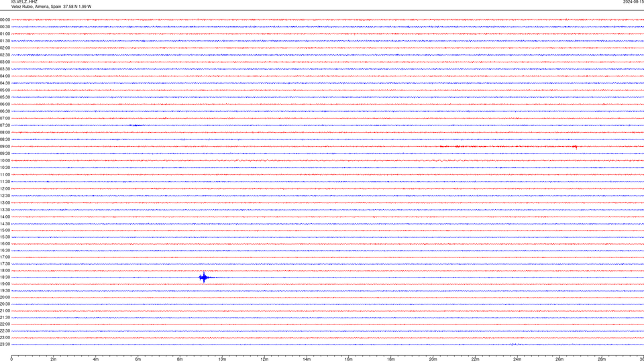Click the 04:00 row label
This screenshot has width=644, height=362.
coord(5,76)
